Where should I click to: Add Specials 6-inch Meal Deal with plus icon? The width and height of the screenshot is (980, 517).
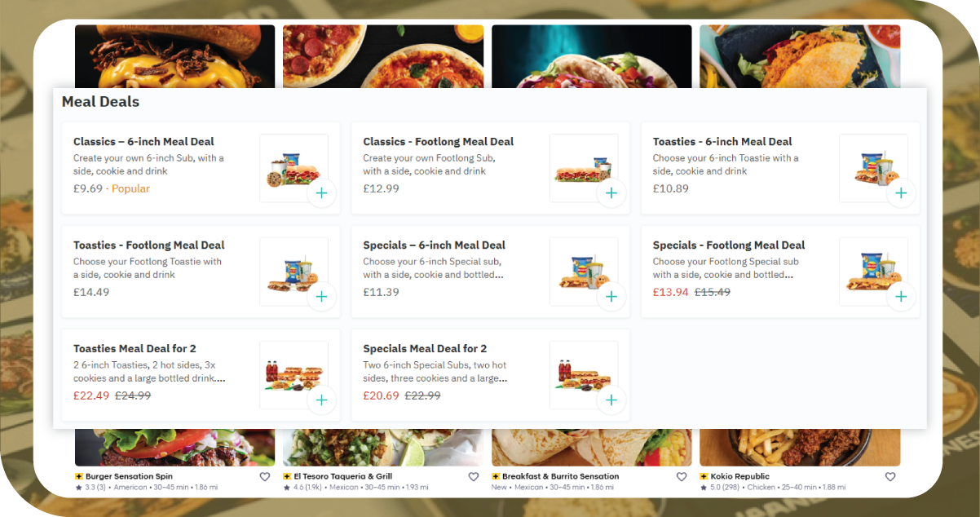point(611,297)
